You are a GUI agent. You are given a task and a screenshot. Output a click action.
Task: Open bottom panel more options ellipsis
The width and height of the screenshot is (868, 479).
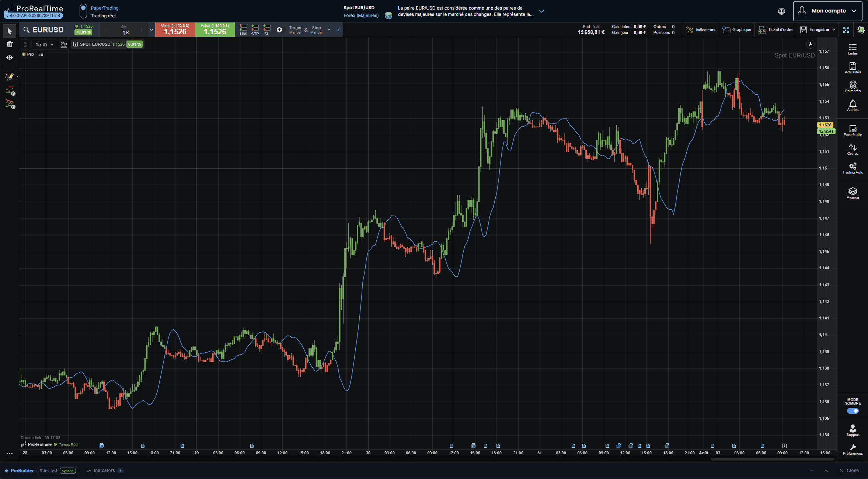coord(811,471)
